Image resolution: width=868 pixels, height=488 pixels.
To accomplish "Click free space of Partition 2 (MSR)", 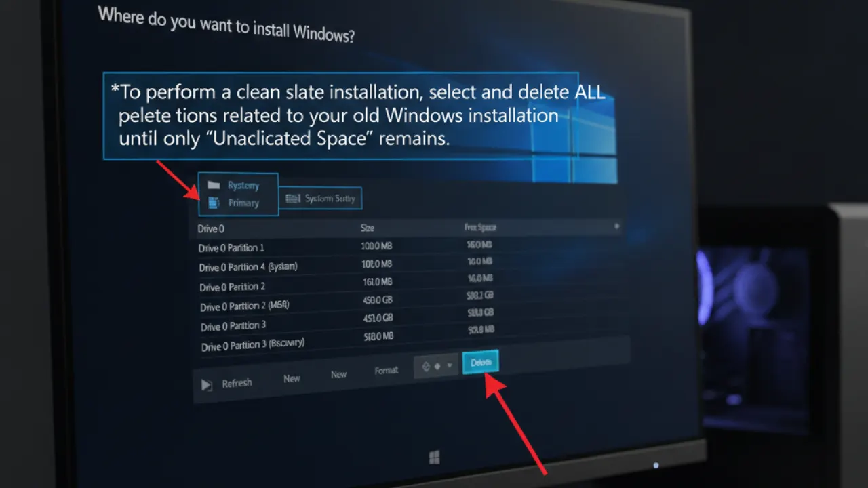I will (480, 295).
